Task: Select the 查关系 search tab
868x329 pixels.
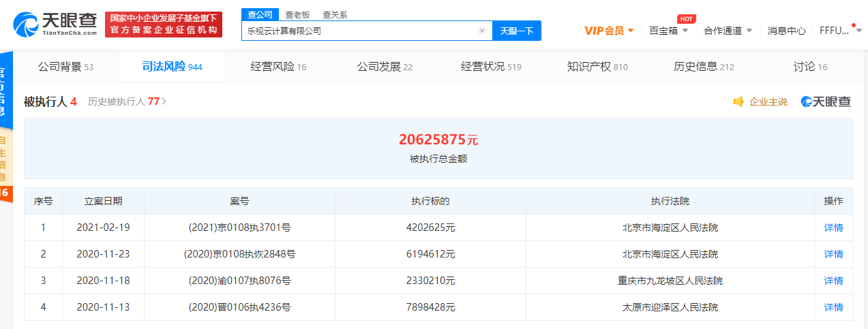Action: (x=335, y=14)
